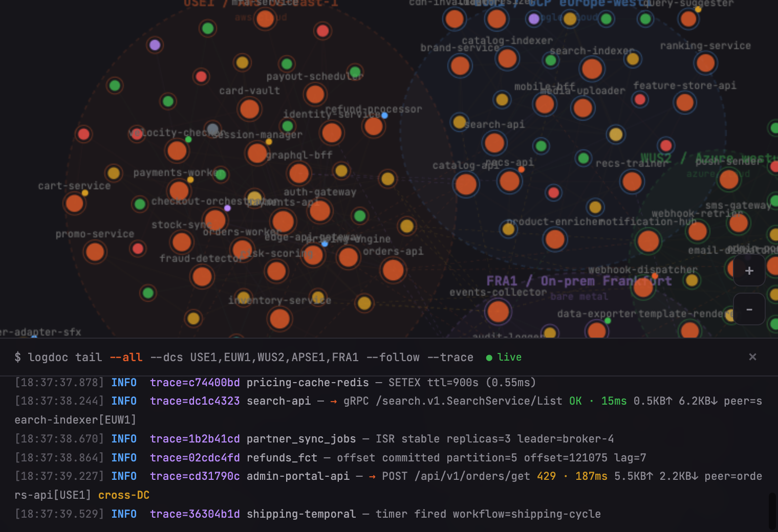Select the brand-service node
The image size is (778, 532).
tap(460, 65)
